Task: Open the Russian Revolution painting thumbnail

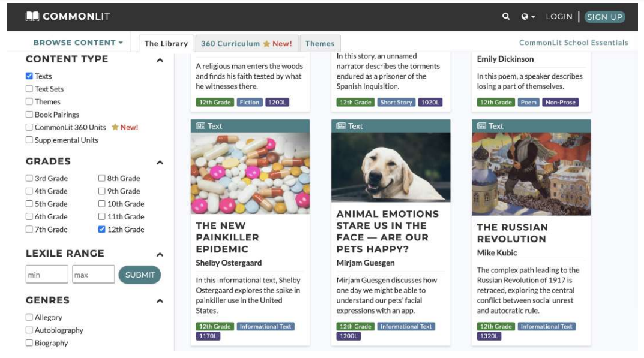Action: click(x=531, y=174)
